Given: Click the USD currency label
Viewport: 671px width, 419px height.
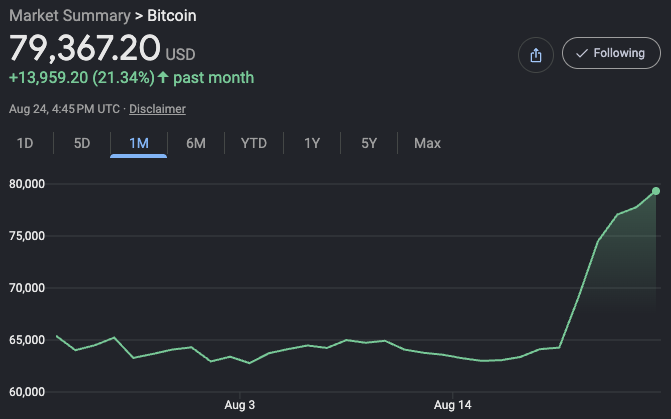Looking at the screenshot, I should [180, 54].
